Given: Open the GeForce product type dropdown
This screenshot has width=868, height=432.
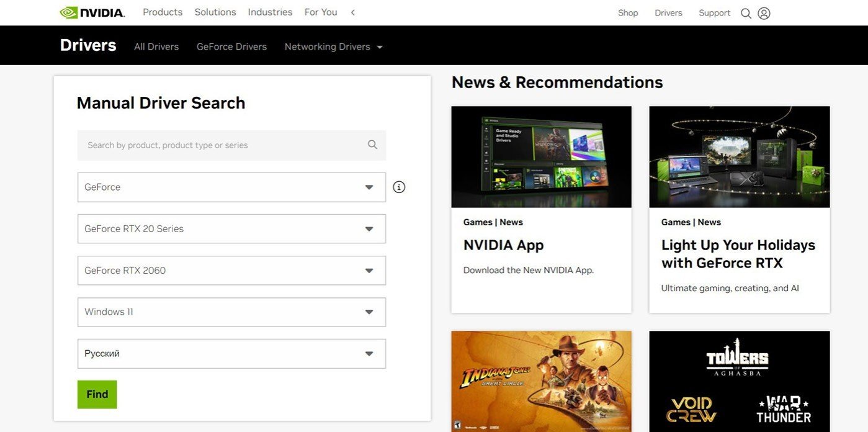Looking at the screenshot, I should tap(231, 187).
